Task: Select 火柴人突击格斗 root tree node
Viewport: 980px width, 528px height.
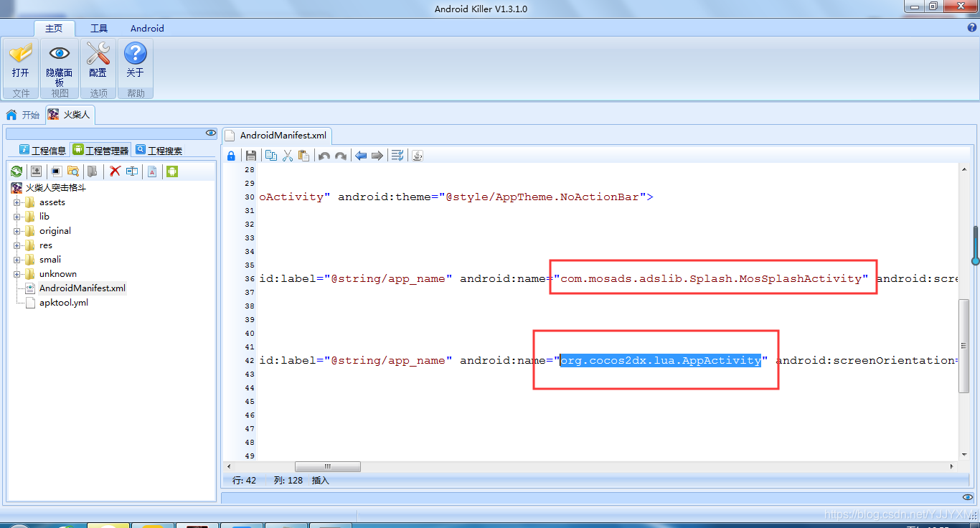Action: coord(55,188)
